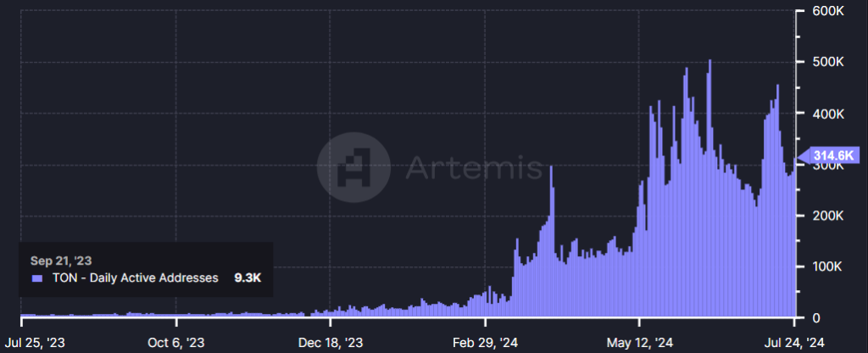Image resolution: width=868 pixels, height=353 pixels.
Task: Click the May 12, '24 axis label
Action: click(639, 343)
